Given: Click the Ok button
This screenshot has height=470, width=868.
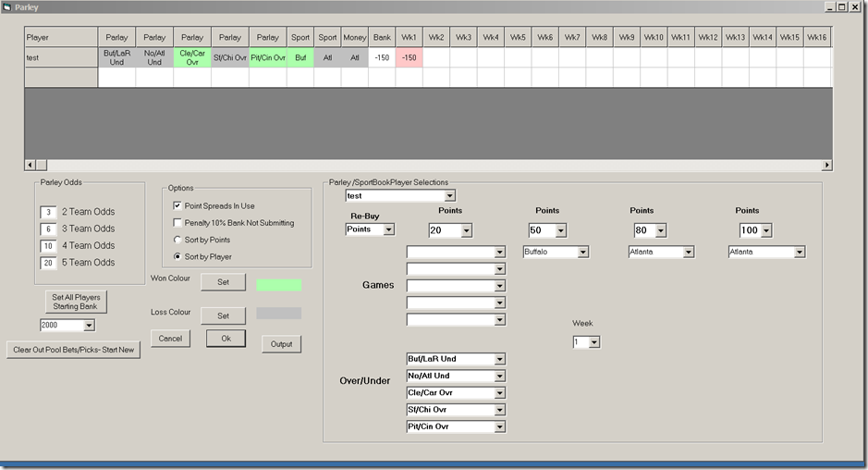Looking at the screenshot, I should click(x=226, y=339).
